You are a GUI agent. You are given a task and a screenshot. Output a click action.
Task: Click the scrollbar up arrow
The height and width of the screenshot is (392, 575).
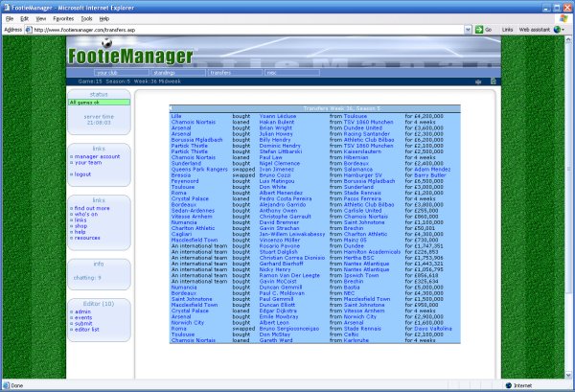tap(568, 39)
